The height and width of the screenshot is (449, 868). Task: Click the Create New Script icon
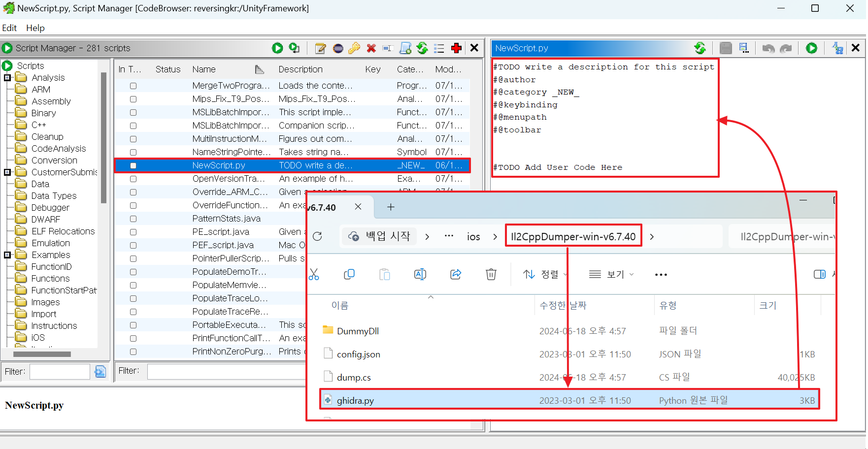pos(405,48)
